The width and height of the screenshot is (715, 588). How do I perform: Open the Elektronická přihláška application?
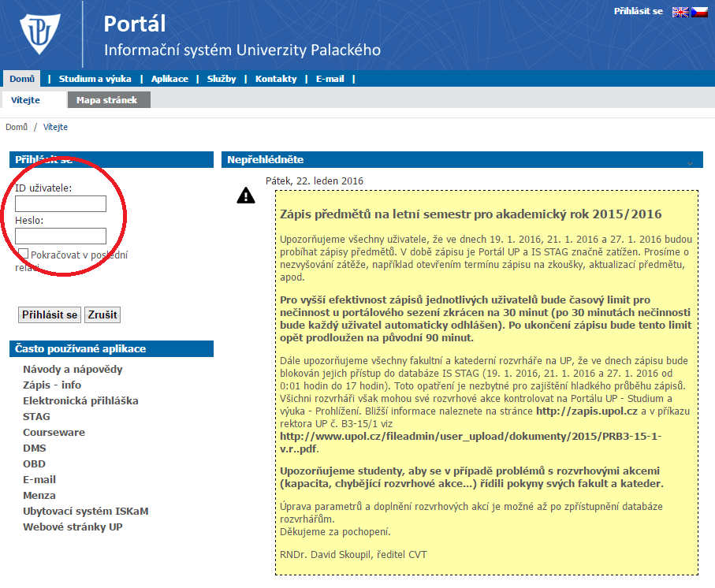pos(80,400)
